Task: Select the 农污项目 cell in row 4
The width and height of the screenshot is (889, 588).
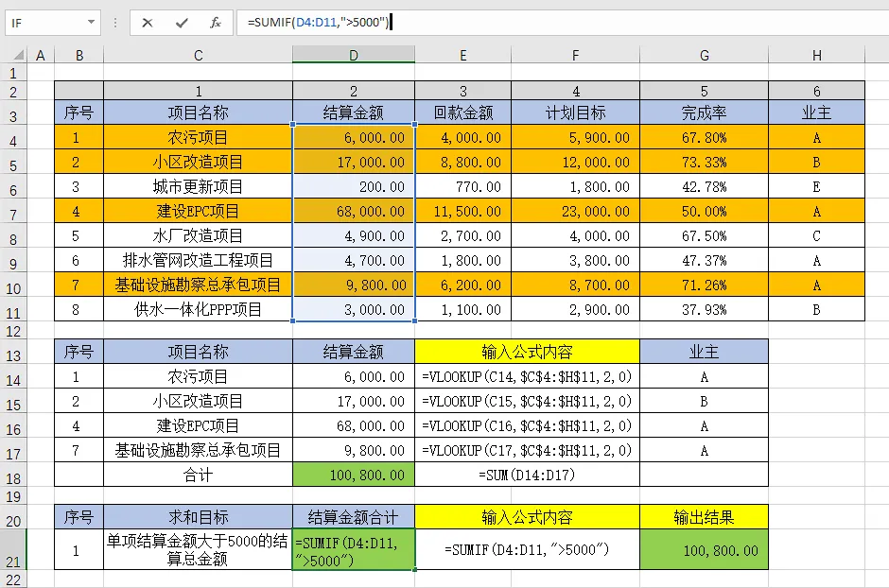Action: coord(198,137)
